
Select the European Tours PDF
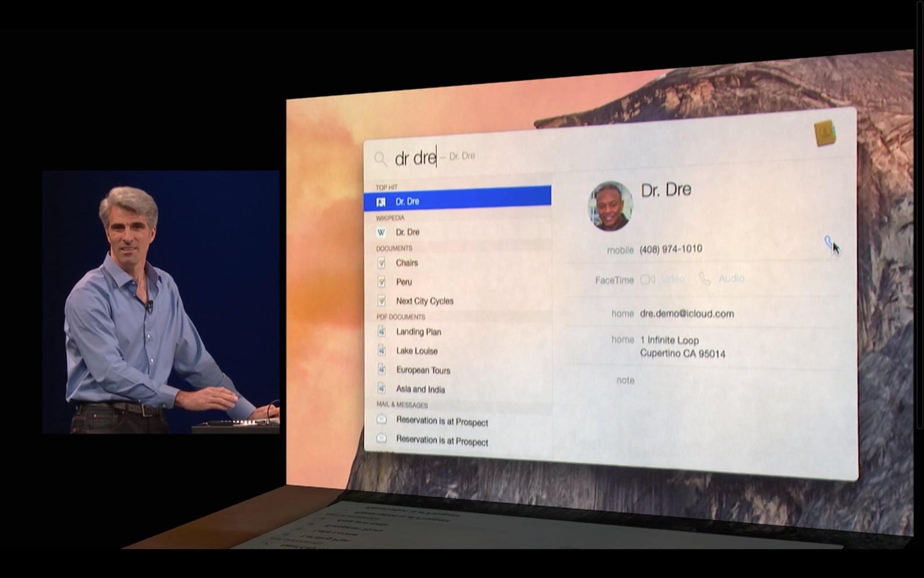(x=423, y=370)
